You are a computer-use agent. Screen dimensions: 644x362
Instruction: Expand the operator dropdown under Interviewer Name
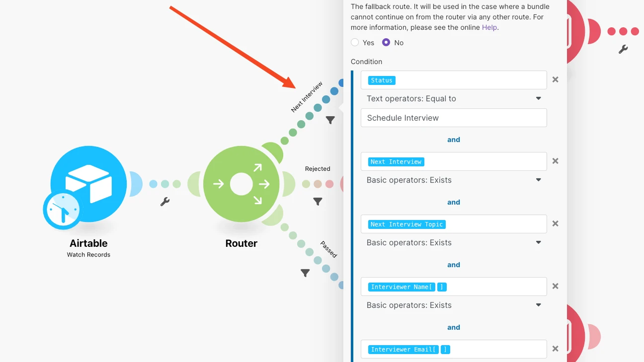pos(453,305)
